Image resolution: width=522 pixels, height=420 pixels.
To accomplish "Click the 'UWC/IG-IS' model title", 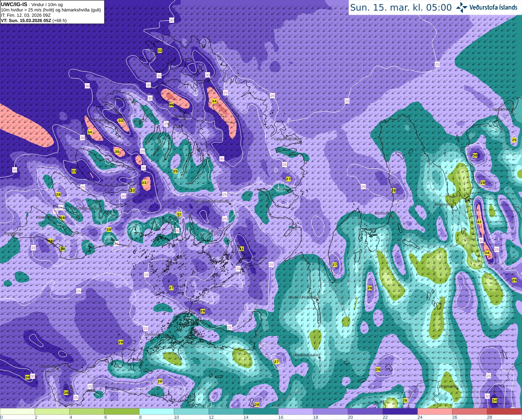I will point(14,4).
